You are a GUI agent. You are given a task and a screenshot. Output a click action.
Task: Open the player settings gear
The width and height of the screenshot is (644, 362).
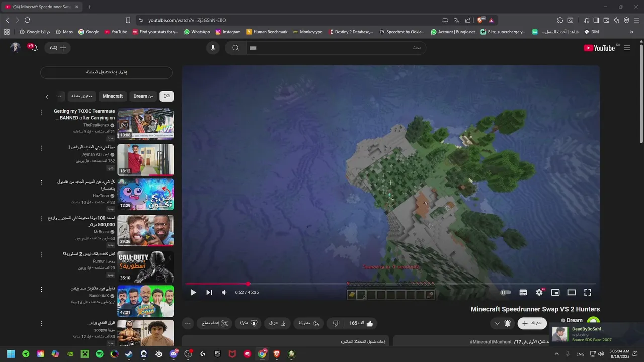(539, 292)
